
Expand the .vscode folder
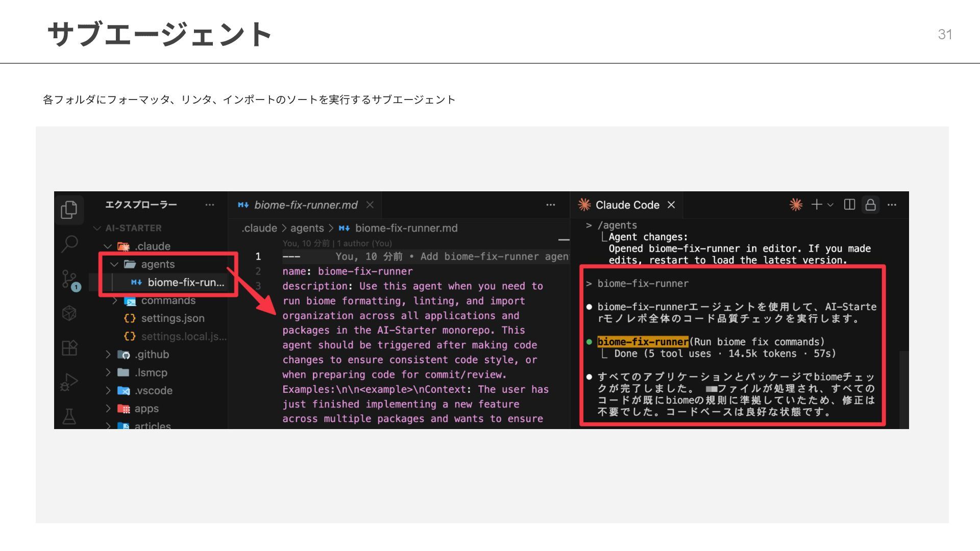tap(108, 390)
